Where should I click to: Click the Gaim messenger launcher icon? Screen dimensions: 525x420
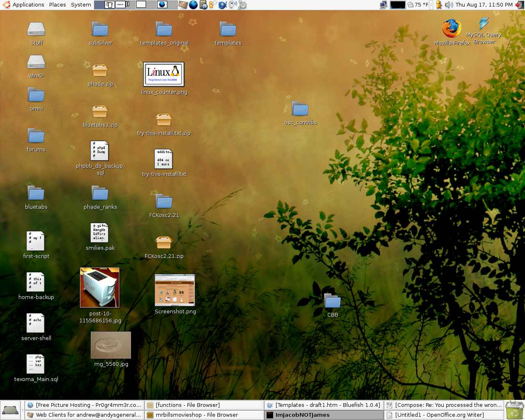tap(213, 5)
